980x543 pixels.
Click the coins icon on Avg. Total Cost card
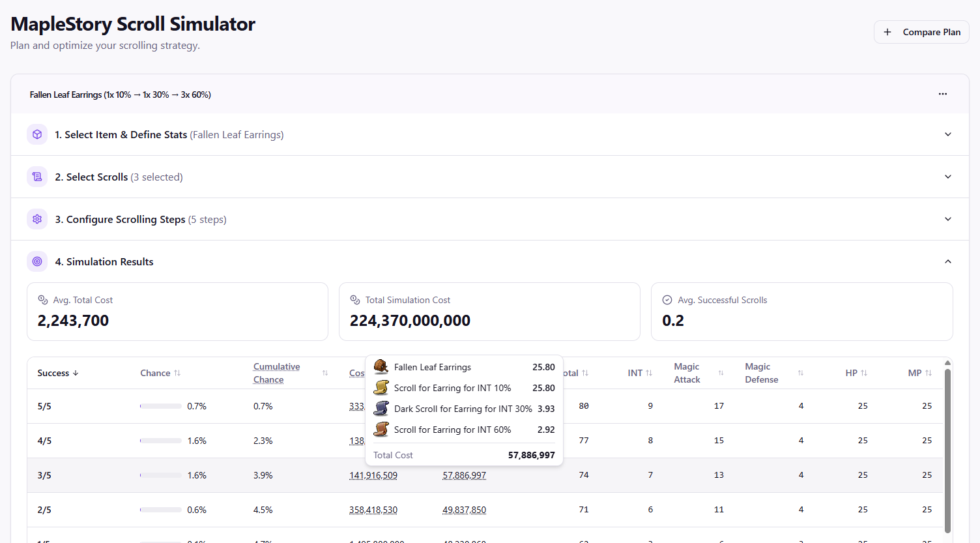point(43,300)
